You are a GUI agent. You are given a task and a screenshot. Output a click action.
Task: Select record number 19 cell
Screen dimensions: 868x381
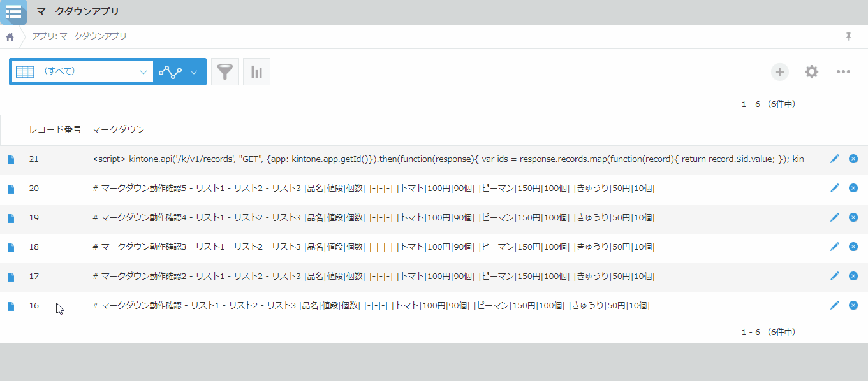click(x=55, y=218)
